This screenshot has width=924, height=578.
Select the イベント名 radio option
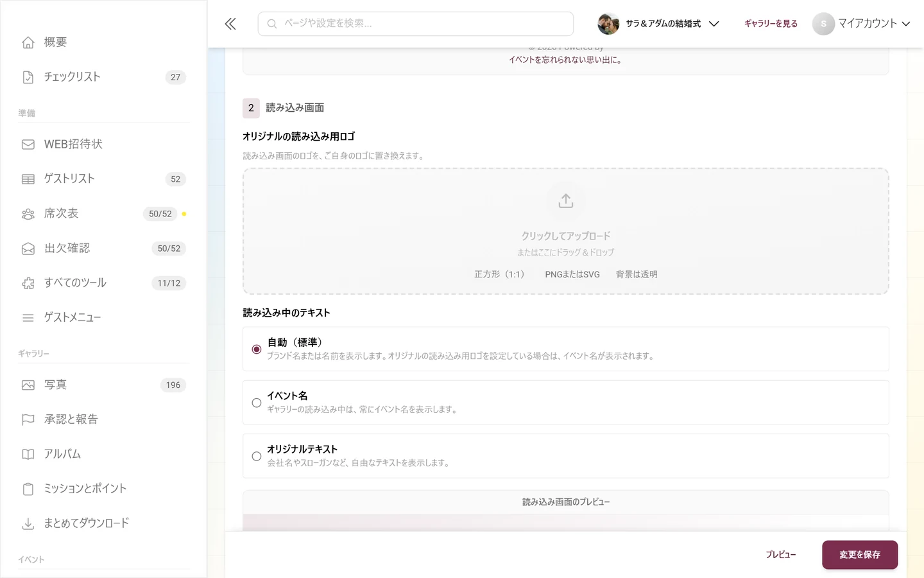pos(257,403)
